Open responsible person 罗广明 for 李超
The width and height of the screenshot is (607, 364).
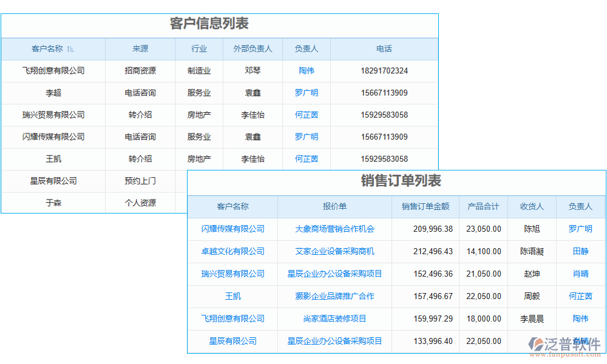(x=306, y=93)
